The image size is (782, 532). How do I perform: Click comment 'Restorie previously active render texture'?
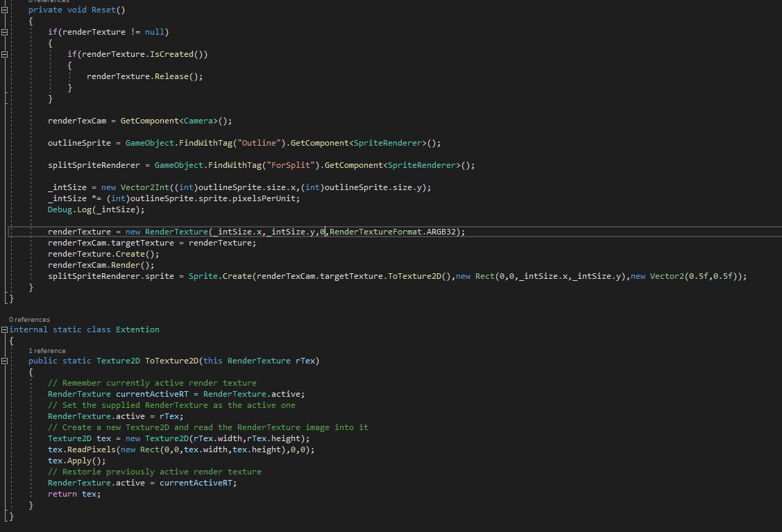pos(155,472)
